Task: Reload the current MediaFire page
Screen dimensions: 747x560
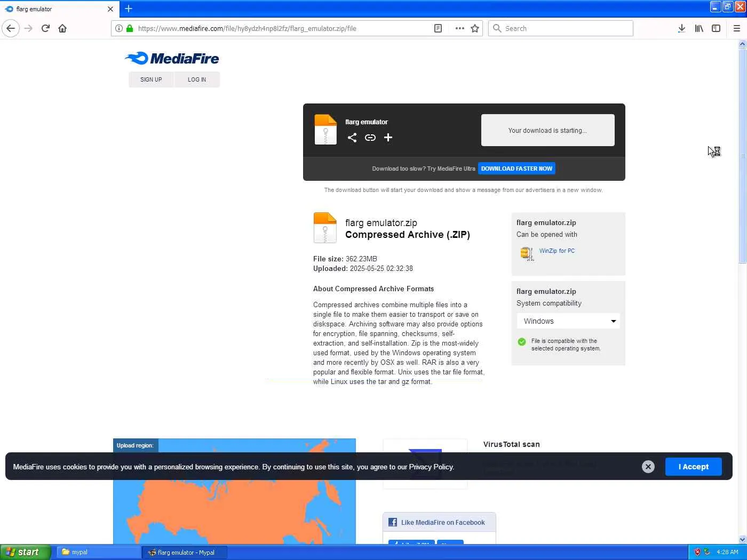Action: (45, 28)
